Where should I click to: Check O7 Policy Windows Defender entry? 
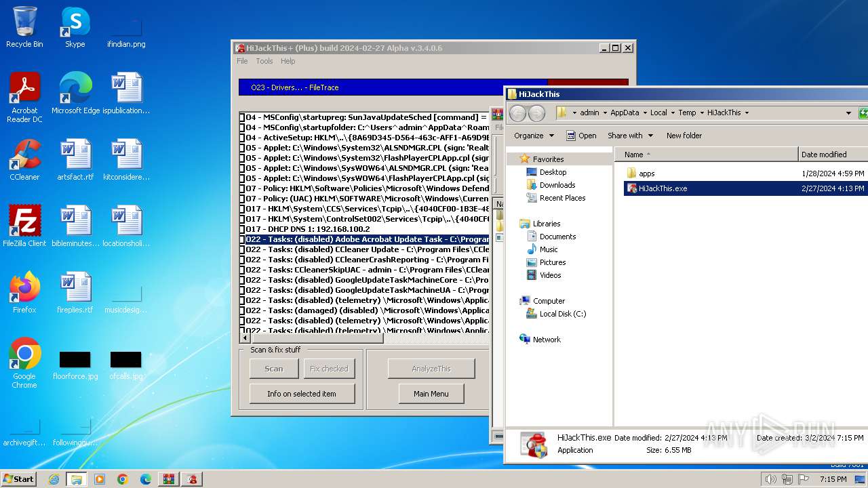coord(242,188)
